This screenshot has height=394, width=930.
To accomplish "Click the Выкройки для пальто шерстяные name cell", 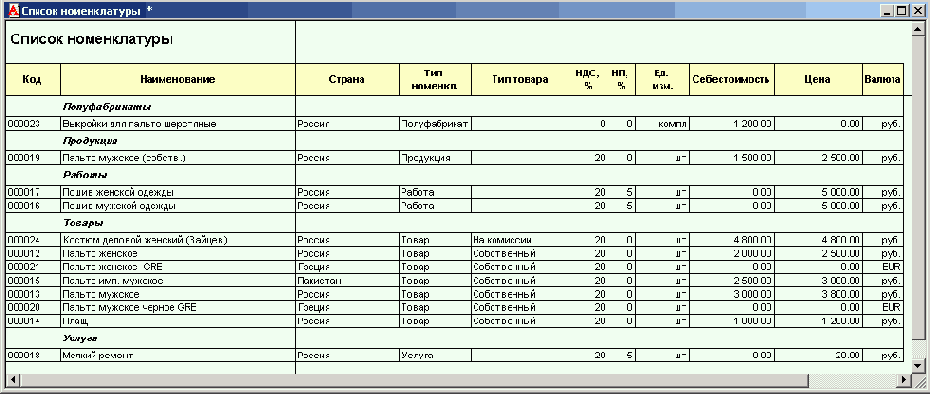I will pos(178,124).
